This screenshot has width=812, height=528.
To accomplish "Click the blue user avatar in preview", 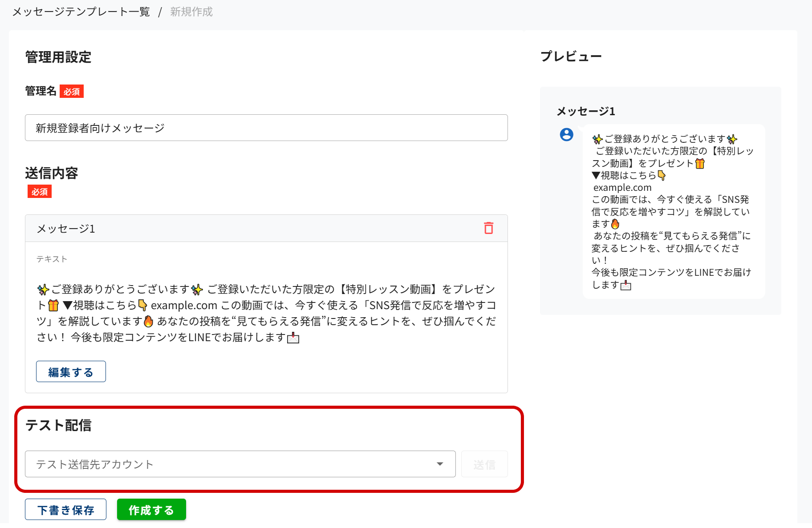I will [x=566, y=134].
